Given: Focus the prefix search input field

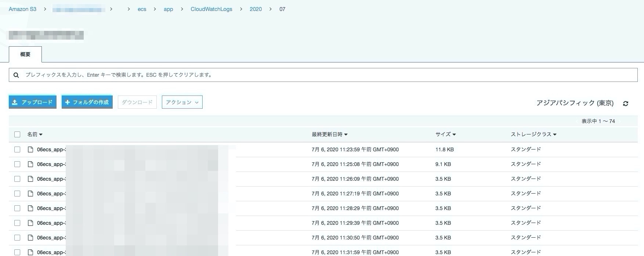Looking at the screenshot, I should [323, 75].
